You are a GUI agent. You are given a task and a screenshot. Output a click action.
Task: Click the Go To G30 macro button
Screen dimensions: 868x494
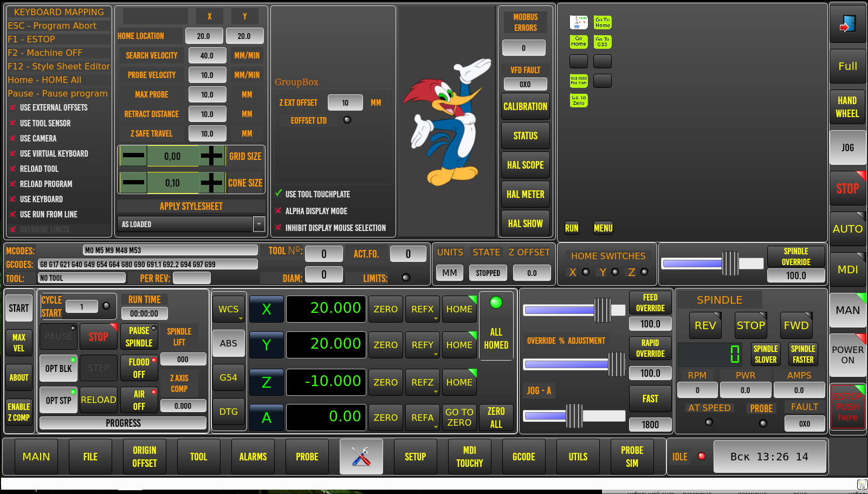(603, 42)
